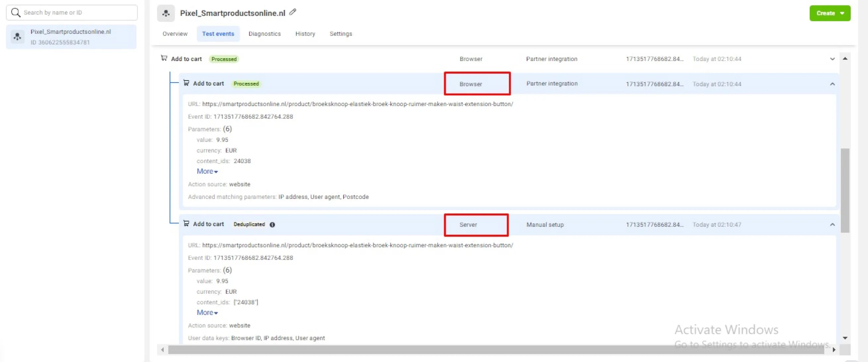Click the pixel dataset icon in the sidebar

pyautogui.click(x=17, y=37)
